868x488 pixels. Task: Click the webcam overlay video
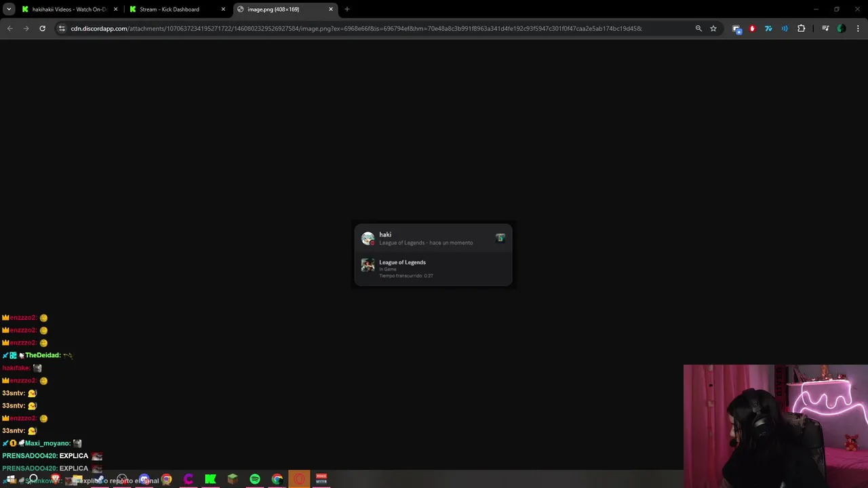(x=776, y=426)
